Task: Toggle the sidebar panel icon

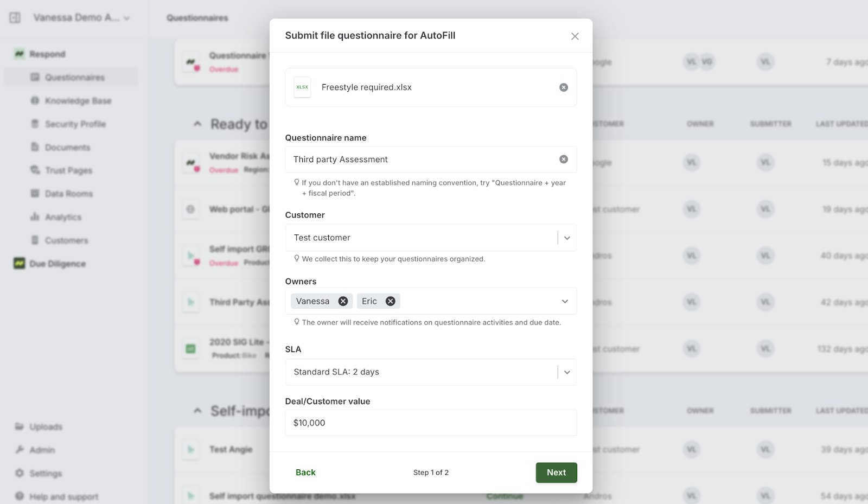Action: (15, 18)
